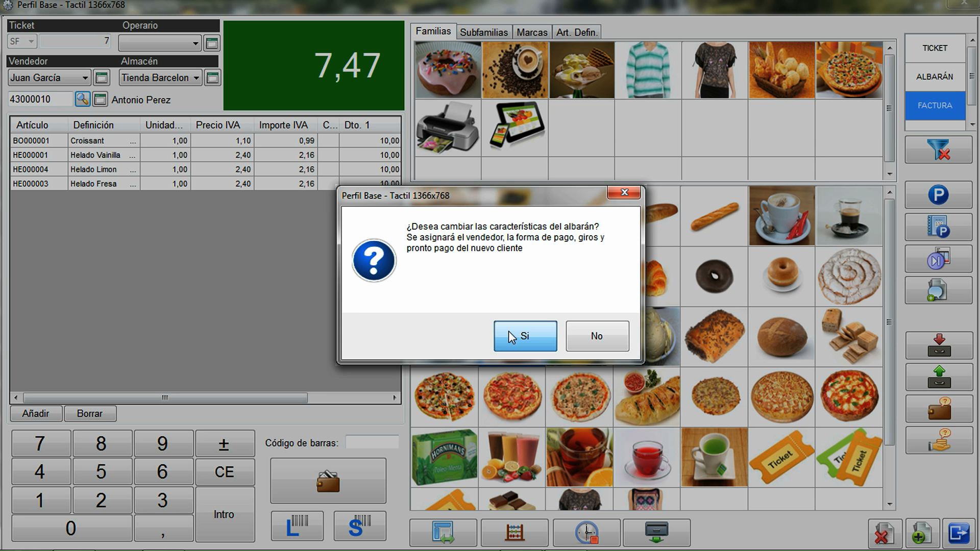Click the wallet payment button

pos(328,481)
